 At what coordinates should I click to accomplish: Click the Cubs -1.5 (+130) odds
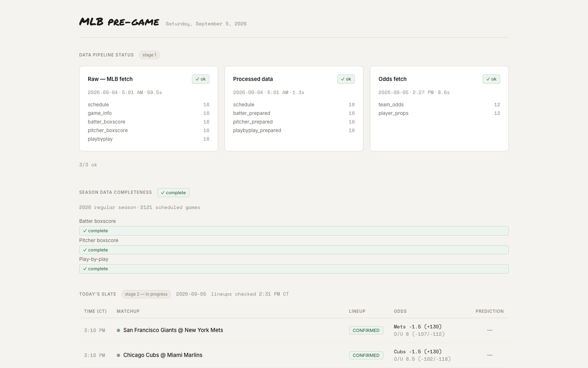point(418,352)
